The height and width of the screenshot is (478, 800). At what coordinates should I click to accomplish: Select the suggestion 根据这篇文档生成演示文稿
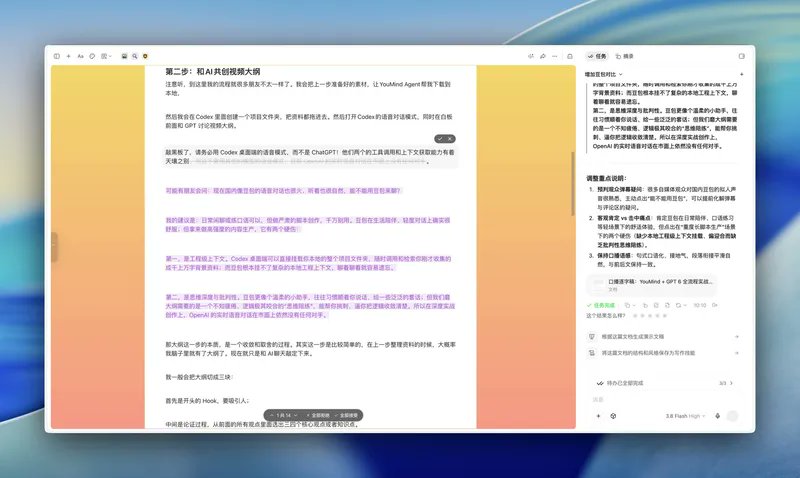[663, 337]
